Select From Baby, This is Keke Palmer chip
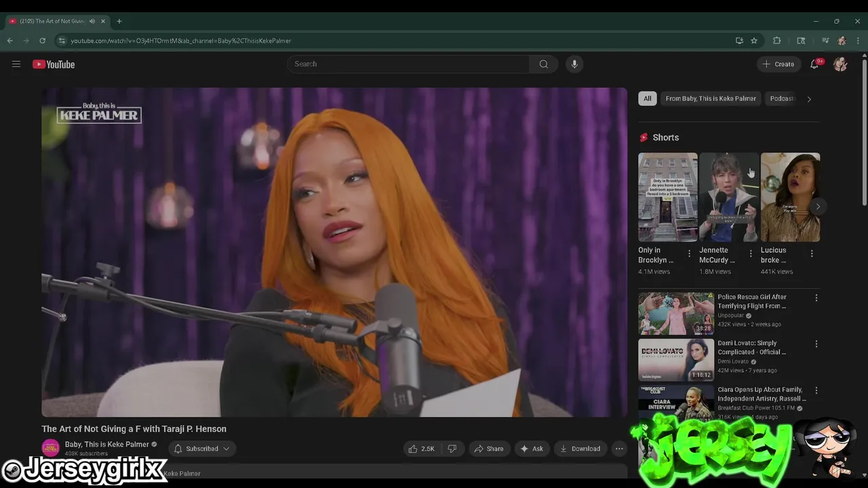Viewport: 868px width, 488px height. 711,98
